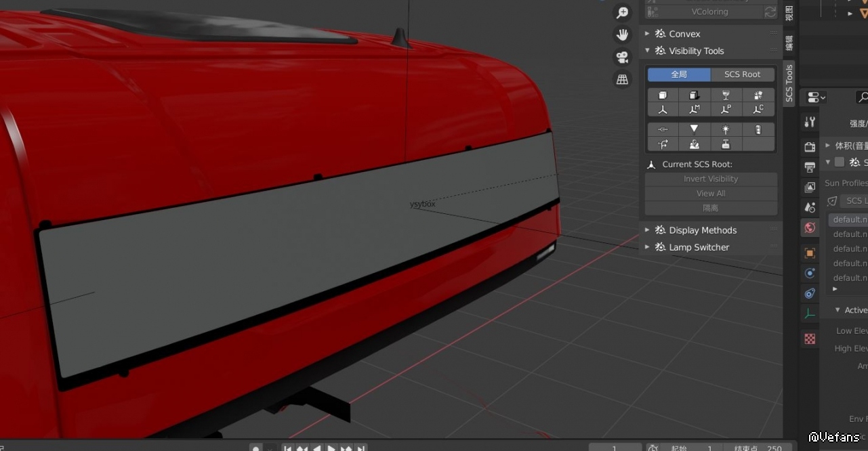Click the Invert Visibility button

[711, 179]
